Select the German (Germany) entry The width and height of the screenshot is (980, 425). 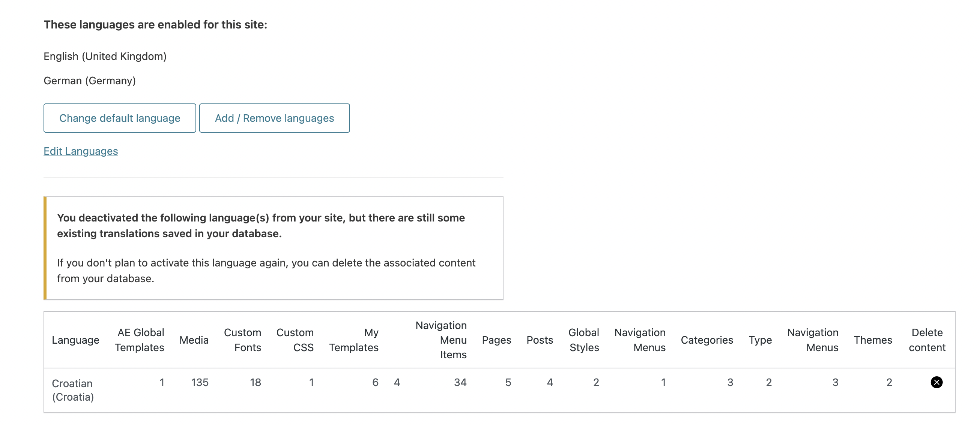click(x=90, y=81)
